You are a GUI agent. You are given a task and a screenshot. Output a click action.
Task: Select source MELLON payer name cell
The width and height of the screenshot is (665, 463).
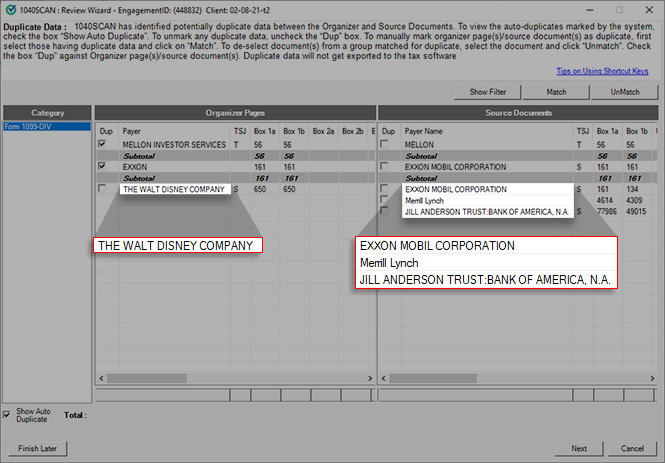[488, 145]
